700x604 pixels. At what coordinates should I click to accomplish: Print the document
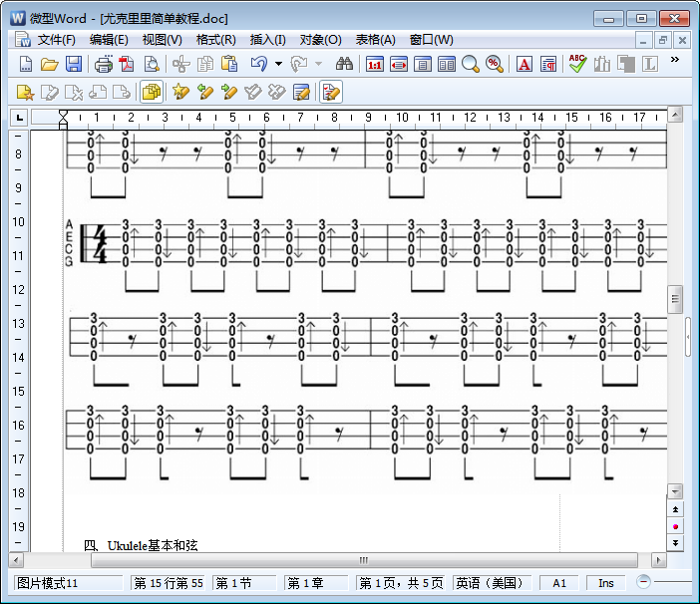click(x=103, y=65)
